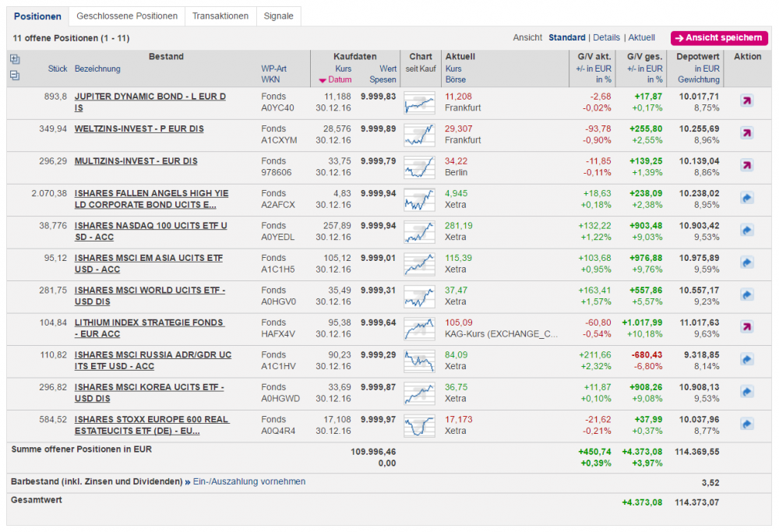Switch to the Transaktionen tab
The image size is (779, 532).
coord(220,16)
